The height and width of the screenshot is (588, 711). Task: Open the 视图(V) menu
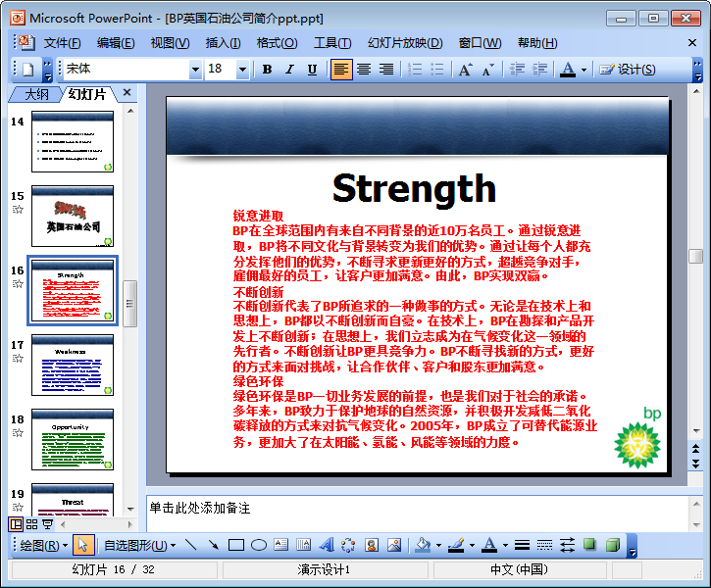[x=170, y=43]
